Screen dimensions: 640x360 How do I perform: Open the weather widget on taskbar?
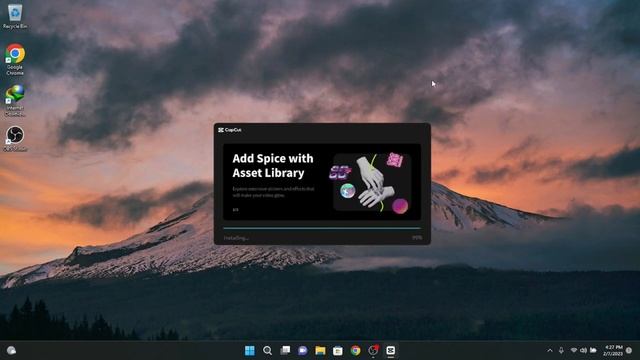(x=11, y=350)
